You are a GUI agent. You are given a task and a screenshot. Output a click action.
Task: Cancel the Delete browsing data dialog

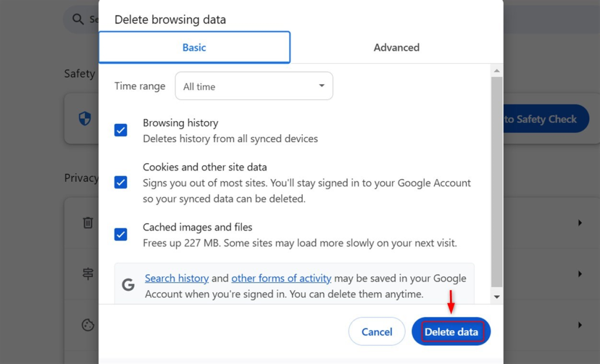pos(376,331)
